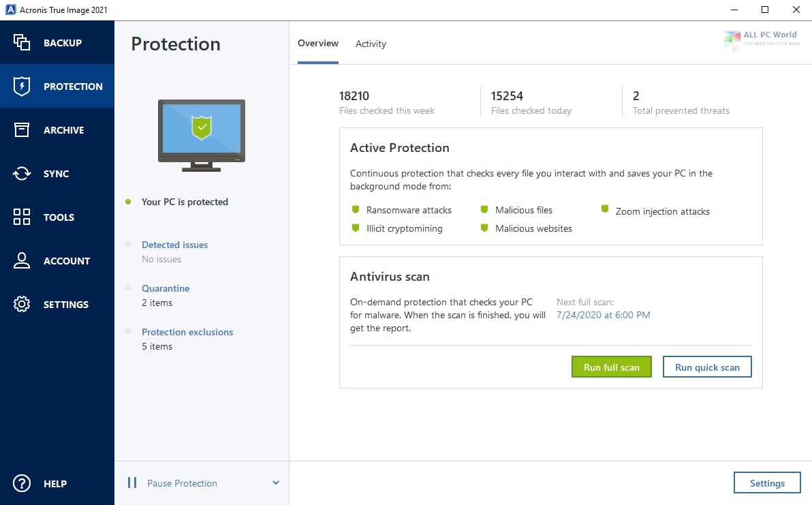Click the 'Your PC is protected' status
This screenshot has height=505, width=812.
tap(185, 202)
